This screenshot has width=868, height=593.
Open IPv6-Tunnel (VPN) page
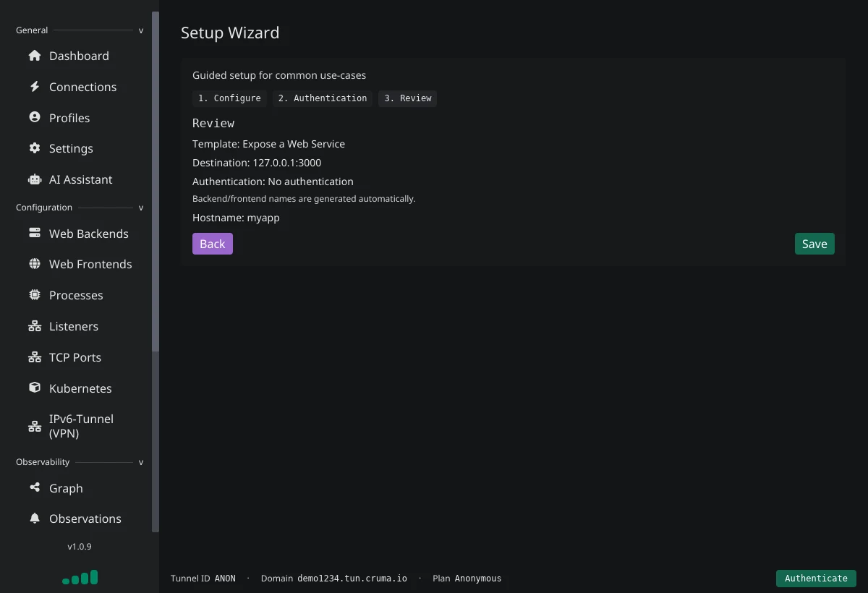tap(80, 426)
